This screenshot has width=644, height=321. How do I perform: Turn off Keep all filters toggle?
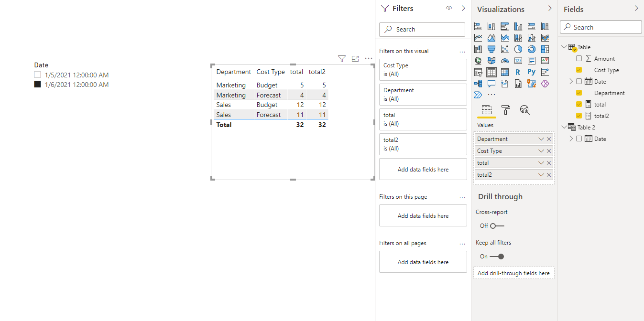pos(497,257)
